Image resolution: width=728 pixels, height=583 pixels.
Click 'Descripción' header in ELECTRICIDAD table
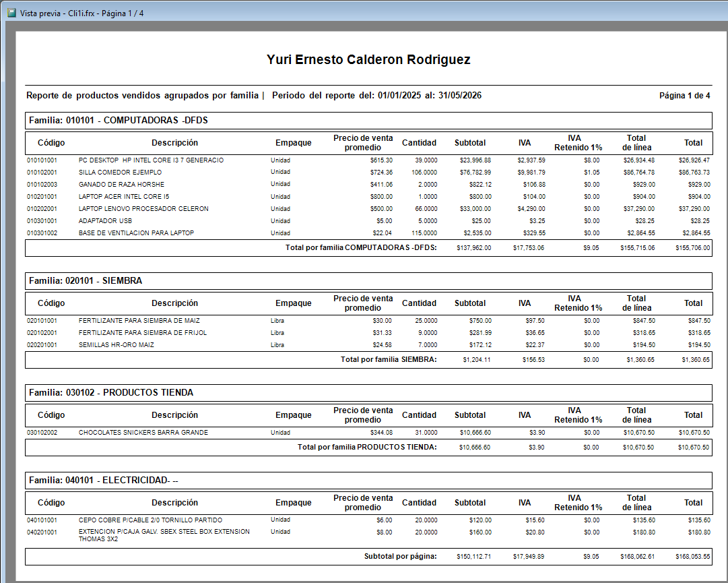174,503
